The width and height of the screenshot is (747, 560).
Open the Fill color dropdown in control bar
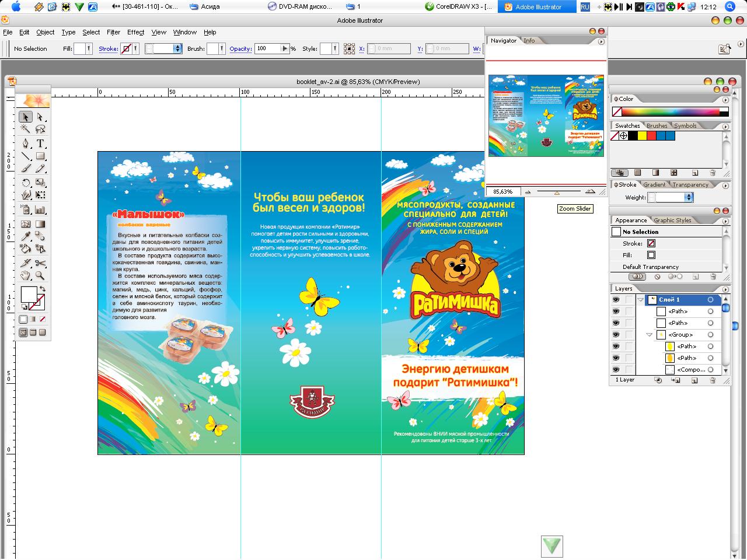[x=89, y=49]
